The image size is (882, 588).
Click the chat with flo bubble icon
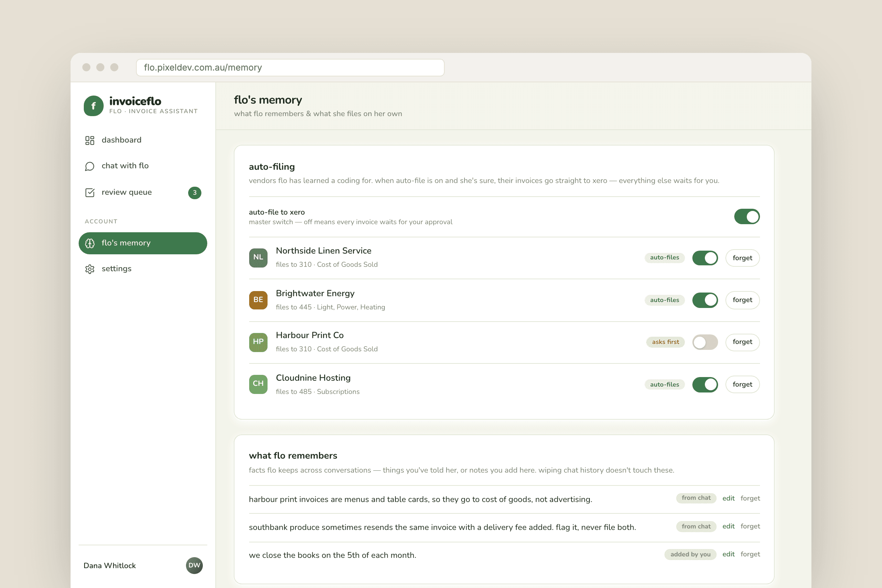pyautogui.click(x=90, y=166)
